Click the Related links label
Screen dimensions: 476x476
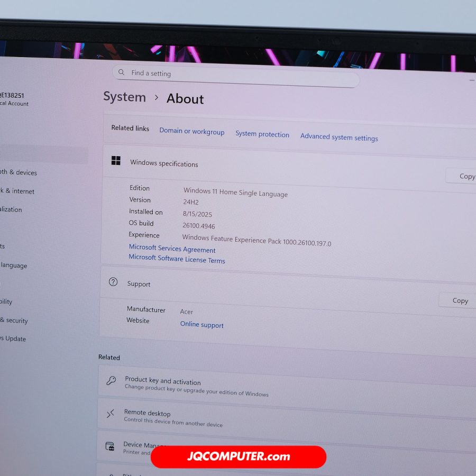pyautogui.click(x=130, y=128)
